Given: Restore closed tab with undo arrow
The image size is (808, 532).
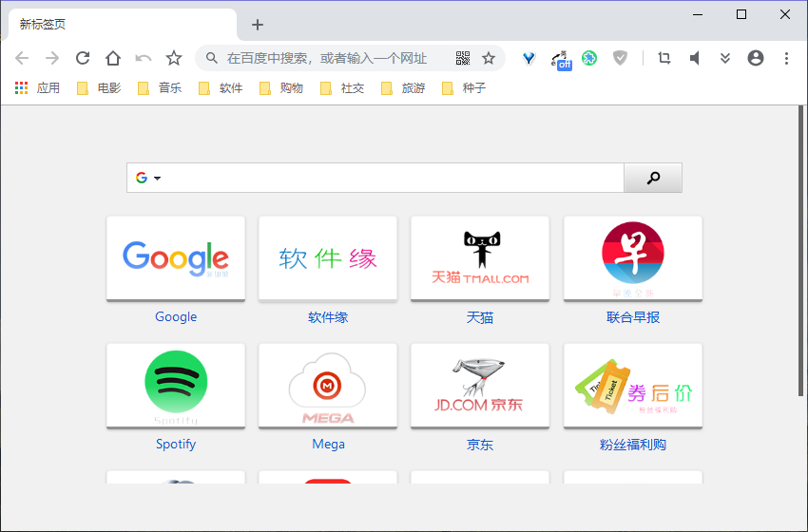Looking at the screenshot, I should point(144,58).
